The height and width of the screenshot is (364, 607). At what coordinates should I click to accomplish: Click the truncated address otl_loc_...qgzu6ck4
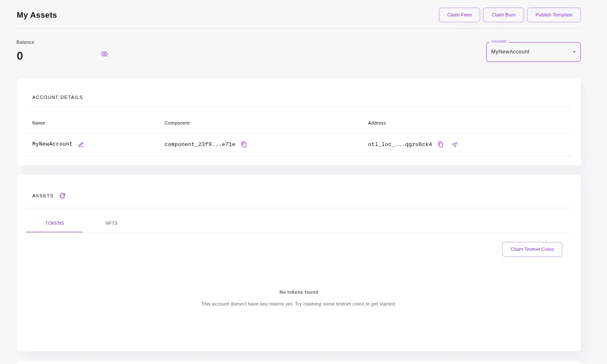pos(400,144)
